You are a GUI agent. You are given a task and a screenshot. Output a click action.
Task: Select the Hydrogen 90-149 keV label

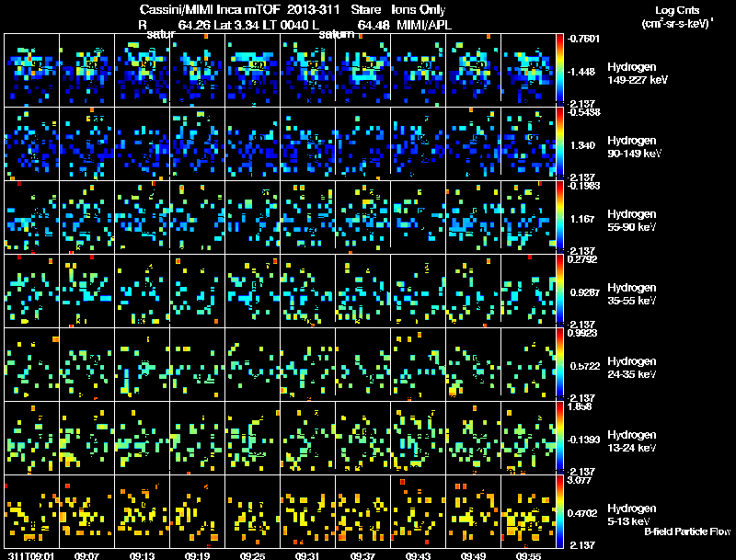[635, 147]
